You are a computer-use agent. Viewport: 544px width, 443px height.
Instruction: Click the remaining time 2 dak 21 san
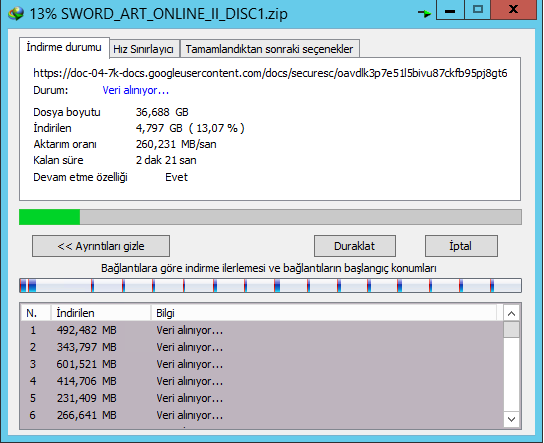pyautogui.click(x=166, y=160)
